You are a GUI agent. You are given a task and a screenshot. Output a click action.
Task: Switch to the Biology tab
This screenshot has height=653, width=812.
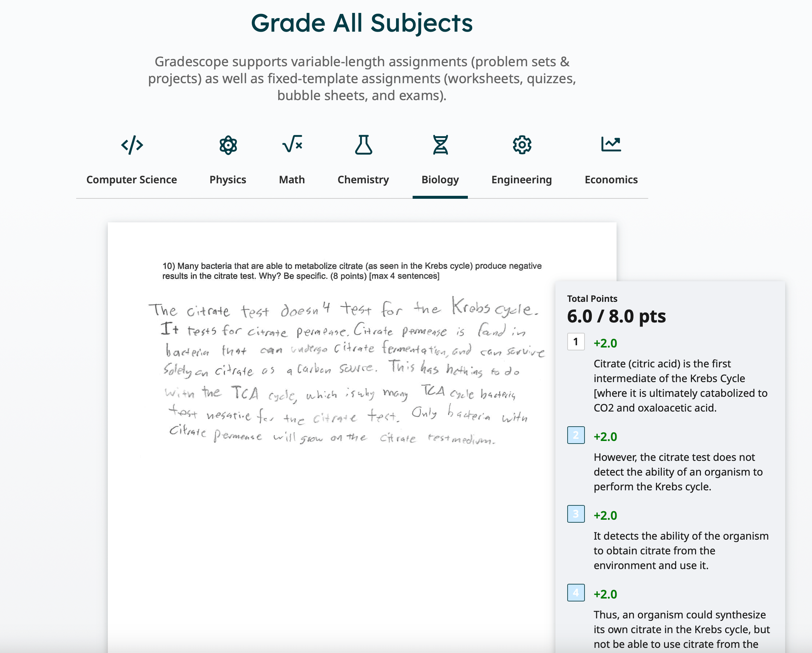[x=439, y=179]
